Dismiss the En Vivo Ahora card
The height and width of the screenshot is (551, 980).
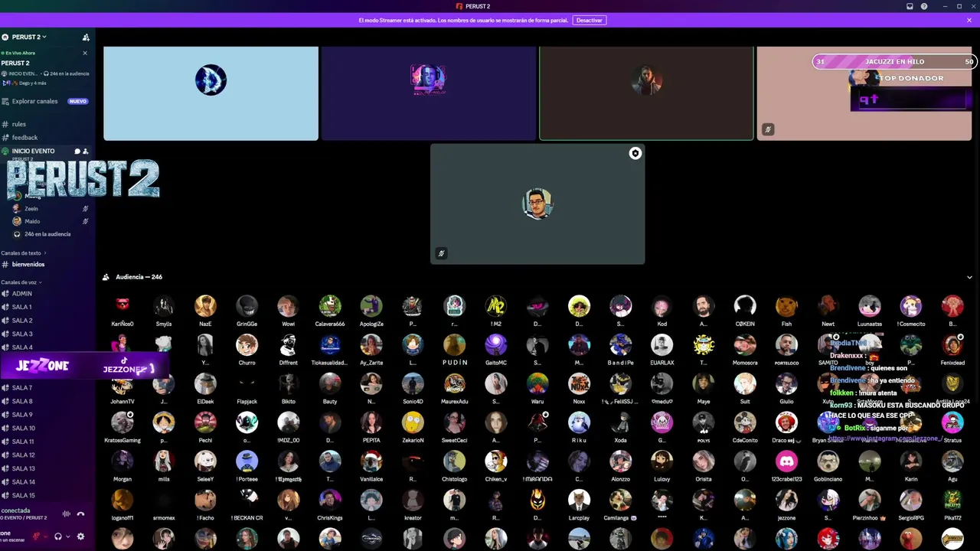(85, 53)
